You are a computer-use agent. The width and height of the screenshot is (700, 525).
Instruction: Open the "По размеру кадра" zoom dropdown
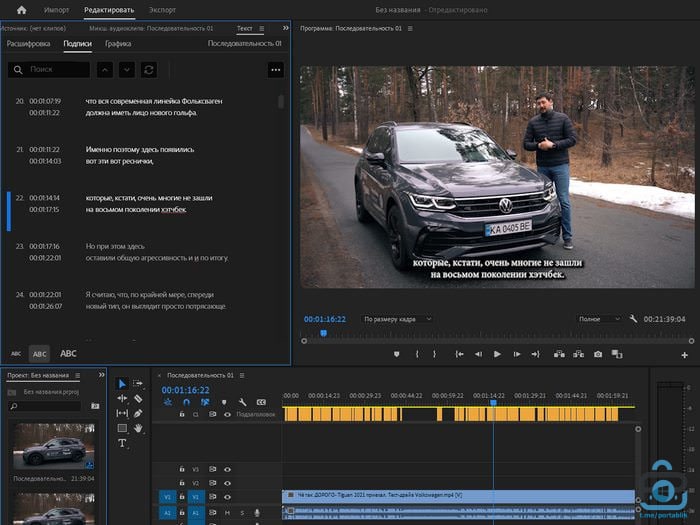pyautogui.click(x=398, y=319)
